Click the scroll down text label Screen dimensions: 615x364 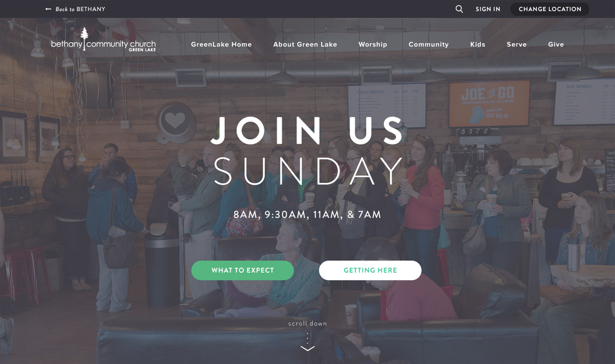click(x=307, y=324)
